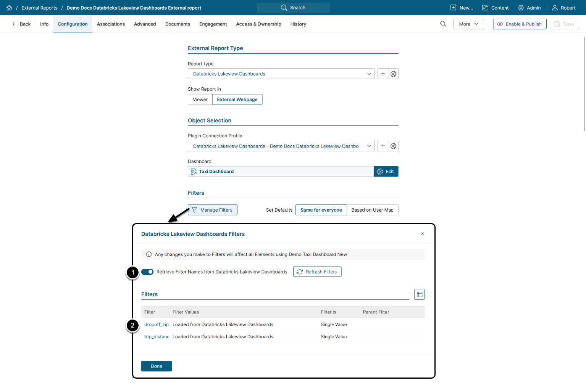Select Viewer display option
Viewport: 586px width, 392px height.
[x=200, y=100]
